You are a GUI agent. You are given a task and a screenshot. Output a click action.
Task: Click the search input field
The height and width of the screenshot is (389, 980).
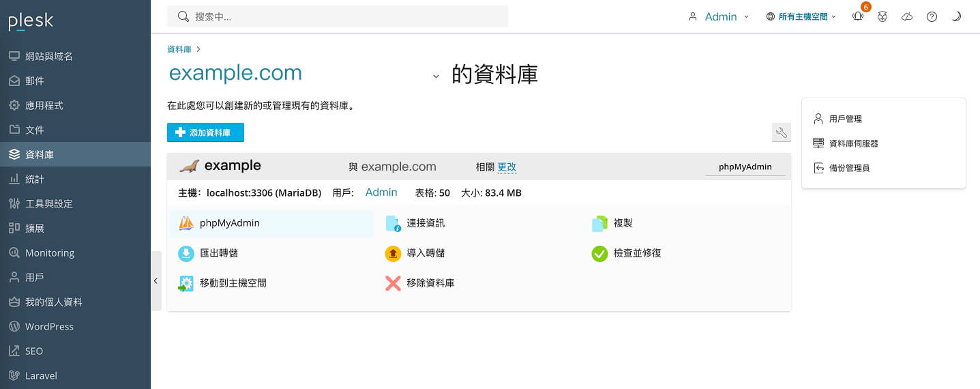(338, 16)
